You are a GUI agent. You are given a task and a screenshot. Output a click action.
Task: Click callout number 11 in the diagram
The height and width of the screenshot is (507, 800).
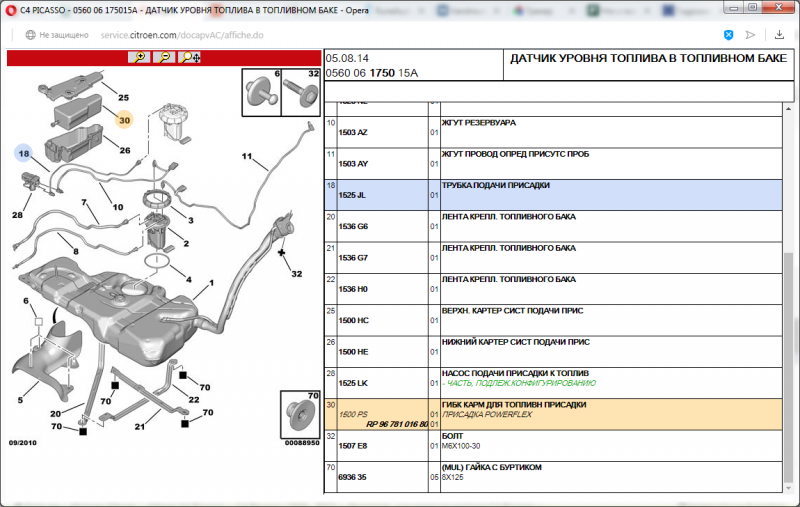(x=246, y=157)
